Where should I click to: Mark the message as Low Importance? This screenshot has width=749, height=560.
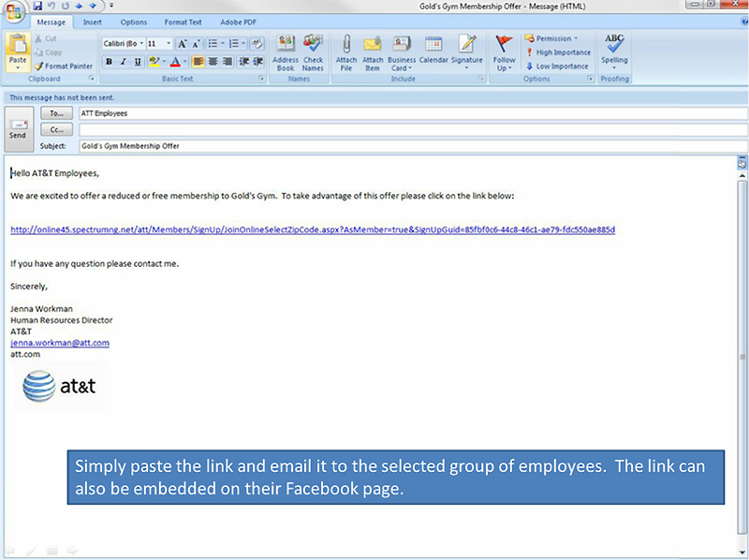click(x=557, y=66)
